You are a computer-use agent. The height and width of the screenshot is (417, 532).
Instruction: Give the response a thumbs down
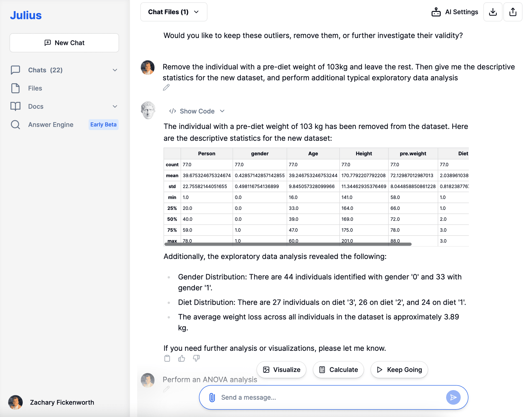(x=196, y=358)
